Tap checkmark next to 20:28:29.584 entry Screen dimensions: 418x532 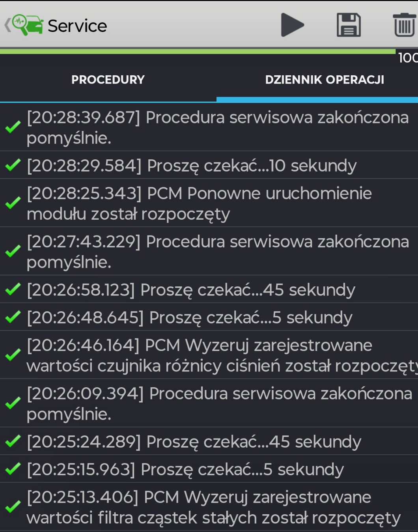click(13, 165)
